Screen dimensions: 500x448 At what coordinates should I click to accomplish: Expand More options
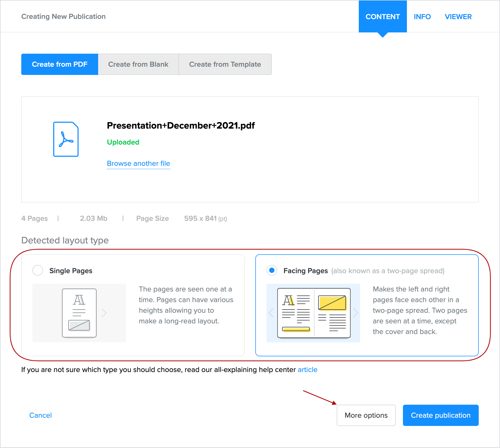366,415
